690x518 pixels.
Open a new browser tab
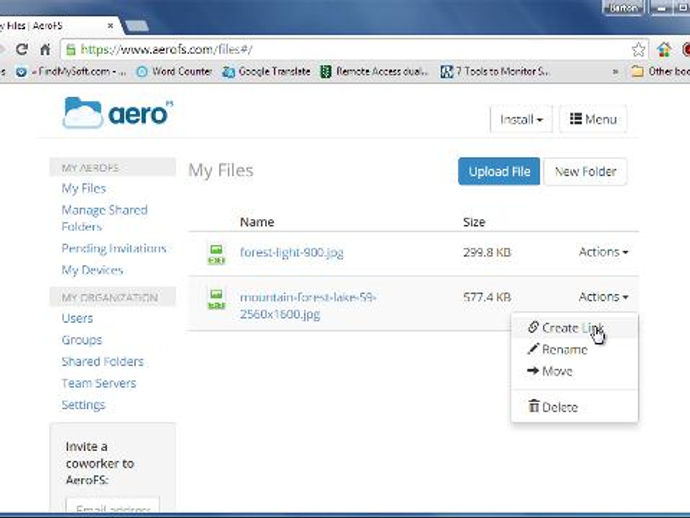pyautogui.click(x=137, y=26)
